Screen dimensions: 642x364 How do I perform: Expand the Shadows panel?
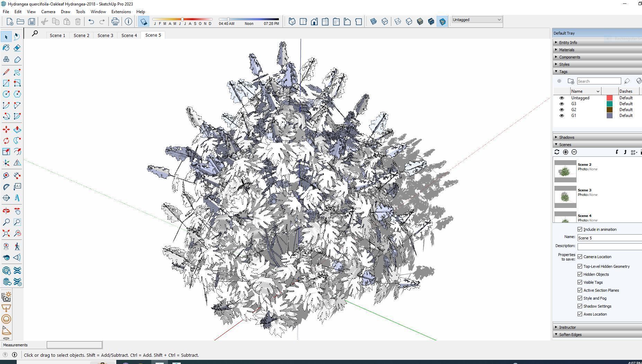[597, 137]
